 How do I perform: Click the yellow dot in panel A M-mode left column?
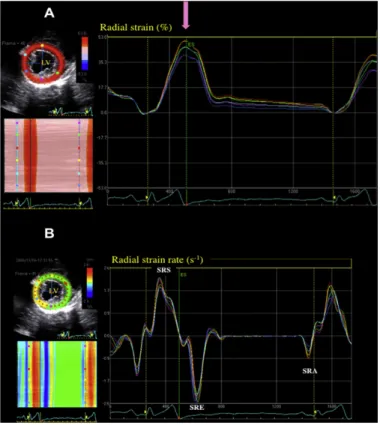point(17,160)
